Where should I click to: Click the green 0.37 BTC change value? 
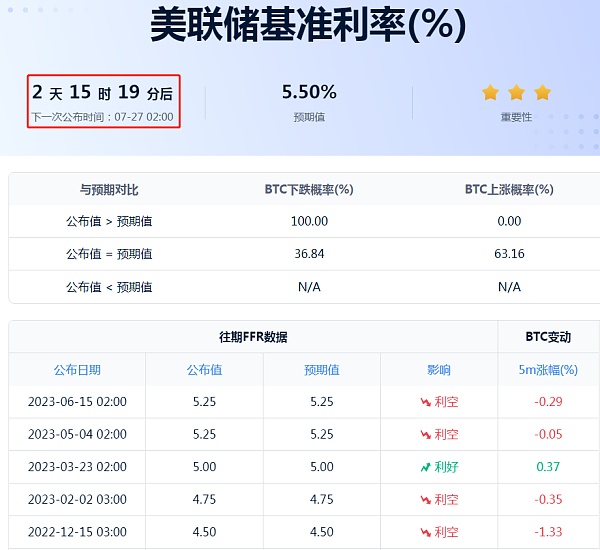[x=548, y=467]
